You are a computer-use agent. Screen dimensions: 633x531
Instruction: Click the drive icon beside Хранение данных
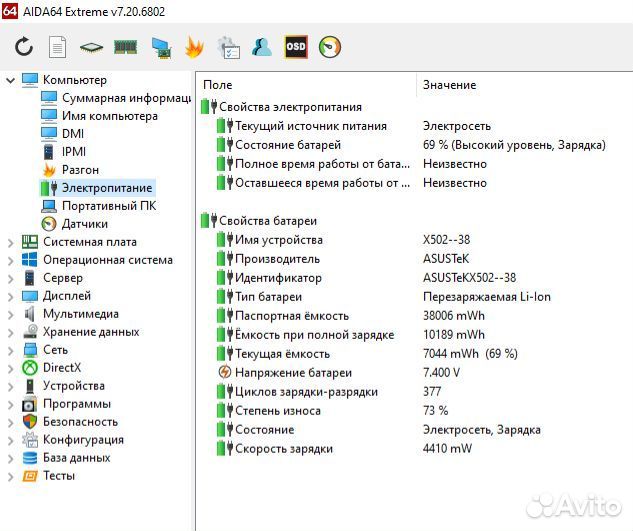click(30, 332)
